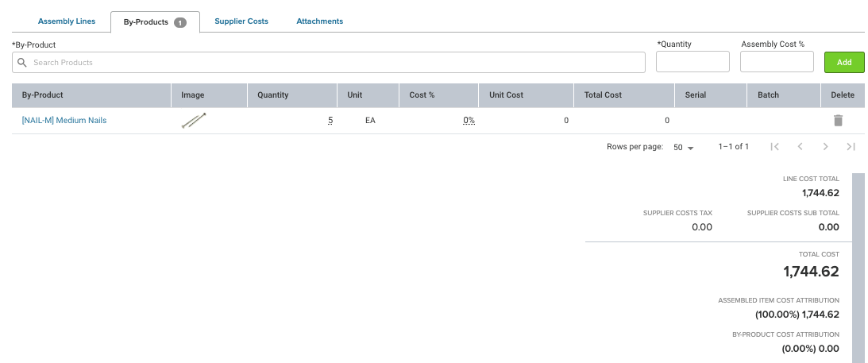
Task: Click the Quantity input box
Action: (x=692, y=61)
